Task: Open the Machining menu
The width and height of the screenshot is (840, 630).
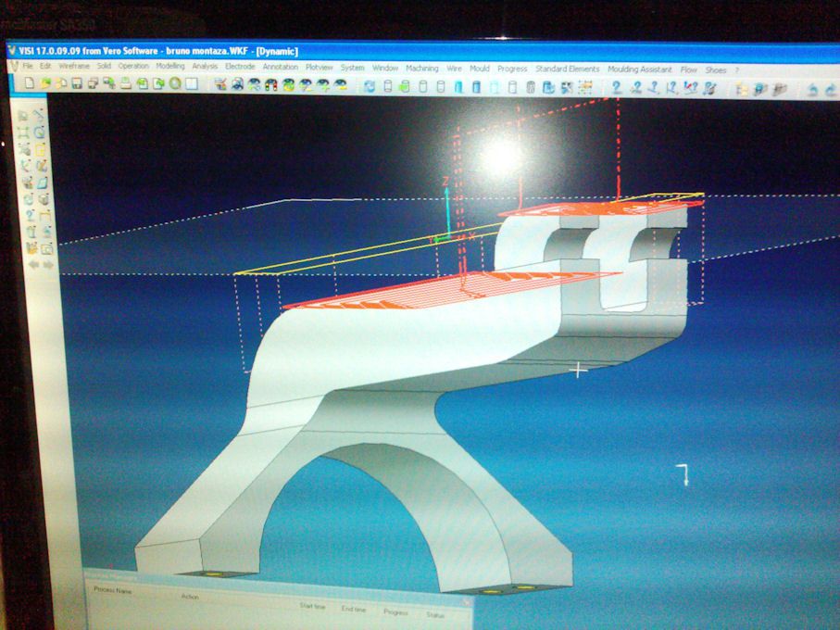Action: 422,68
